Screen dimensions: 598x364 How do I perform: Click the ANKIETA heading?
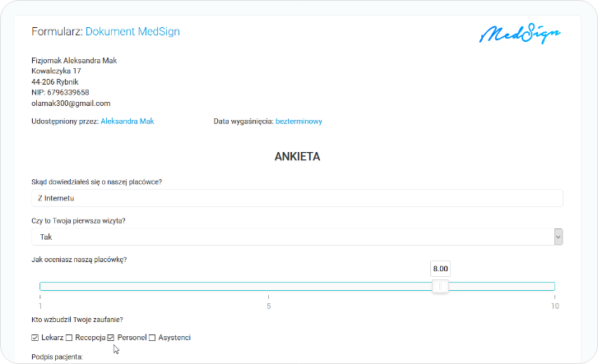coord(297,156)
